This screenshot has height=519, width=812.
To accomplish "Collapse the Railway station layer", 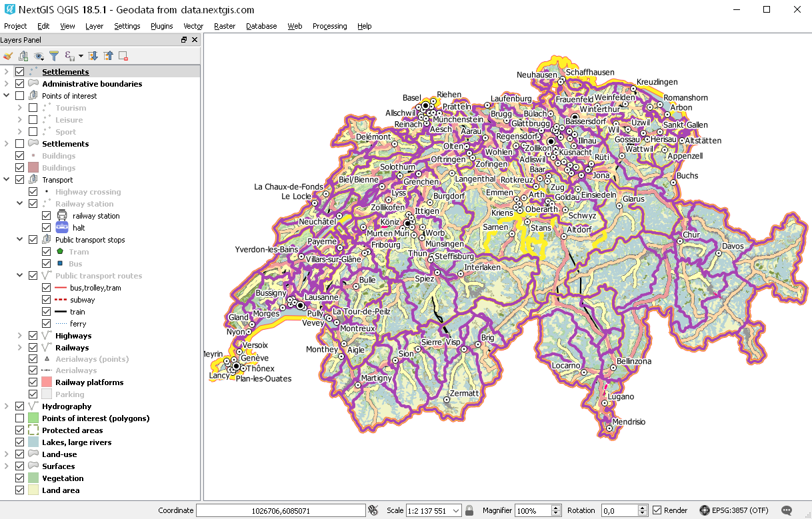I will coord(18,203).
